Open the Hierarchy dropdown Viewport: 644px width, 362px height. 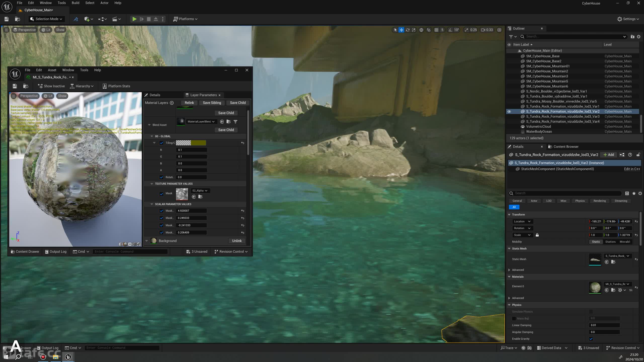pyautogui.click(x=82, y=86)
